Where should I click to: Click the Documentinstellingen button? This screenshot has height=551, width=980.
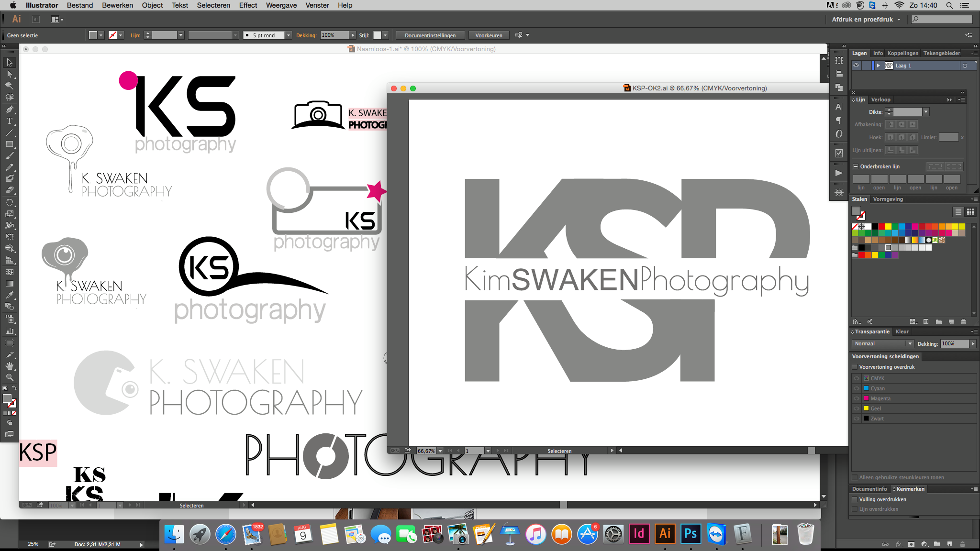tap(430, 35)
